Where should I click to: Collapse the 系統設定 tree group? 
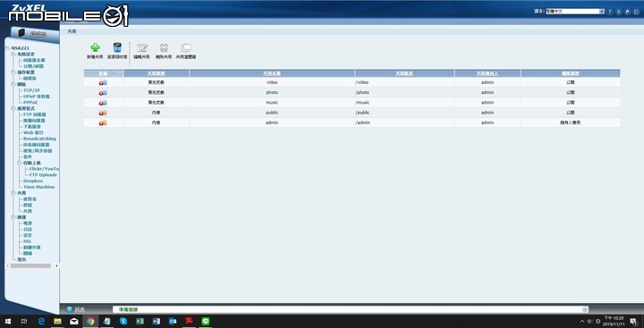coord(13,55)
